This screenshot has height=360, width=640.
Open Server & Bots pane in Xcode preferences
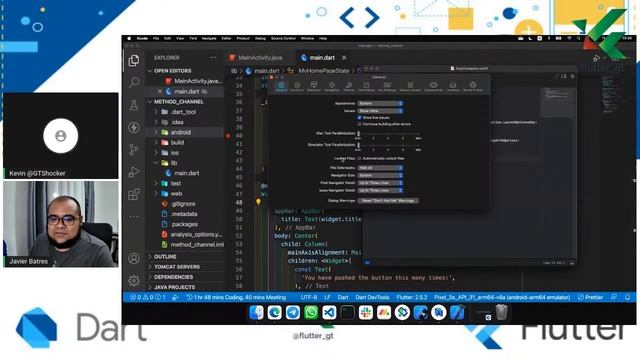pos(473,87)
